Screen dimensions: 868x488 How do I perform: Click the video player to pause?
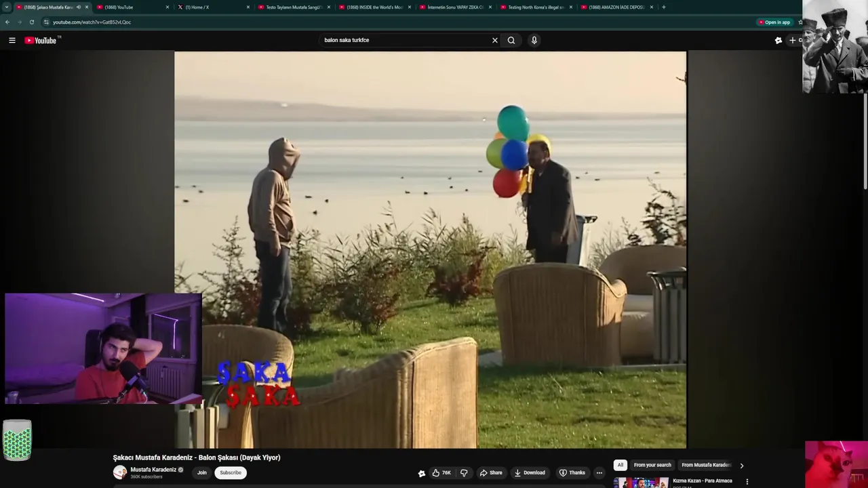(x=431, y=249)
